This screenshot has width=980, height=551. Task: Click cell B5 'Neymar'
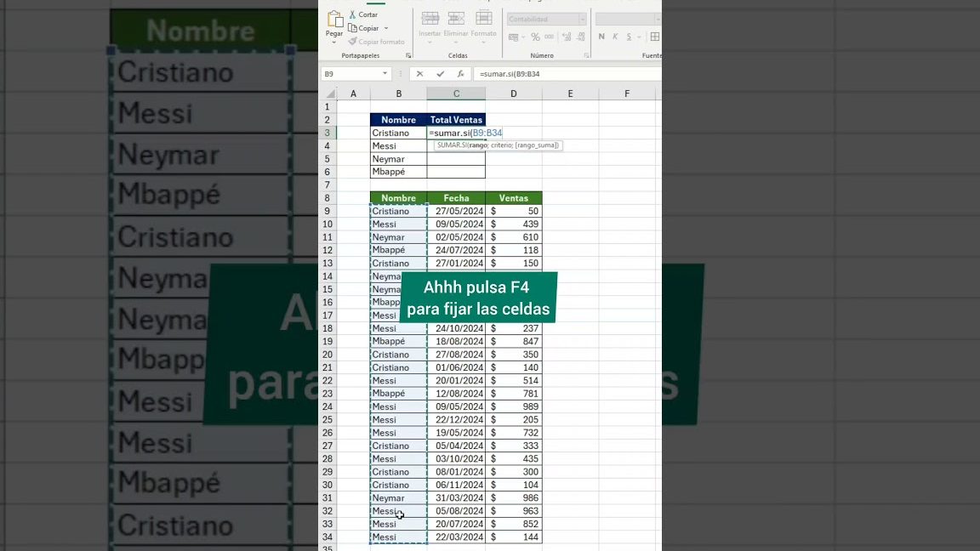(x=398, y=159)
